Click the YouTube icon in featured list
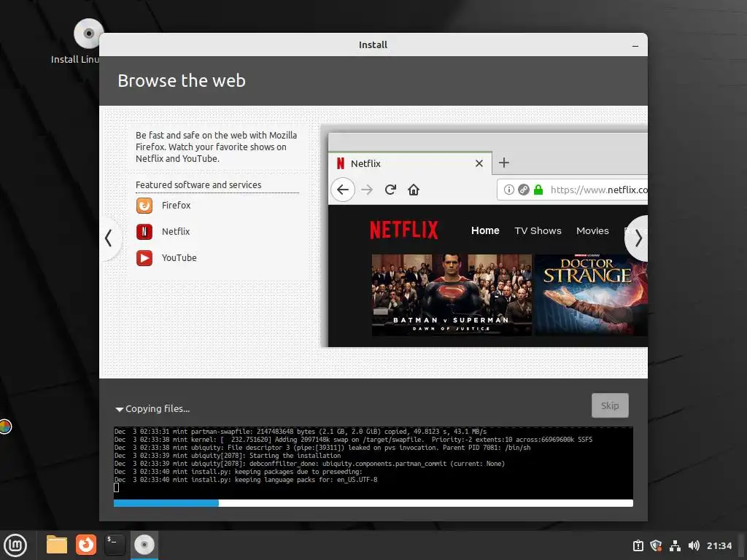 144,258
